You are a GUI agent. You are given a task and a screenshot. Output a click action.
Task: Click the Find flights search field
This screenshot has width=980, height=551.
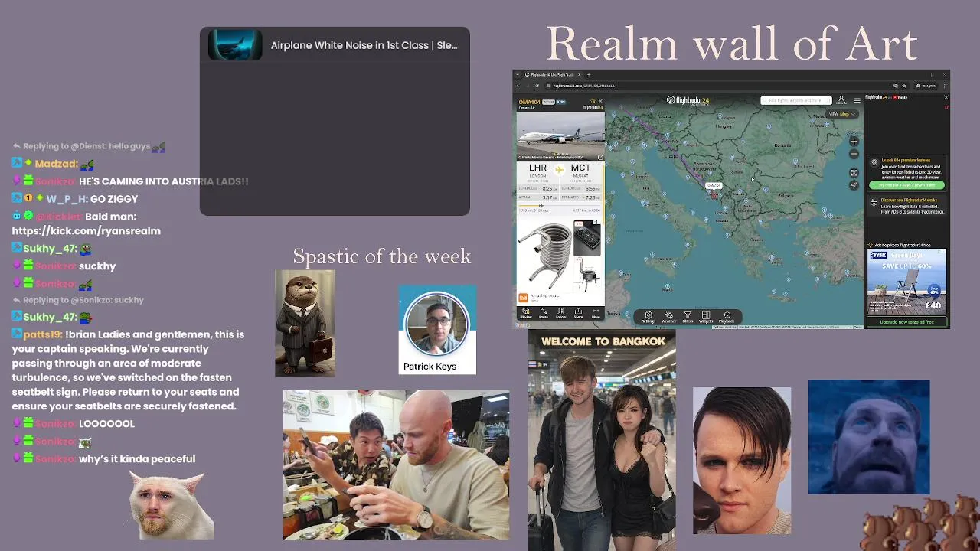(796, 100)
